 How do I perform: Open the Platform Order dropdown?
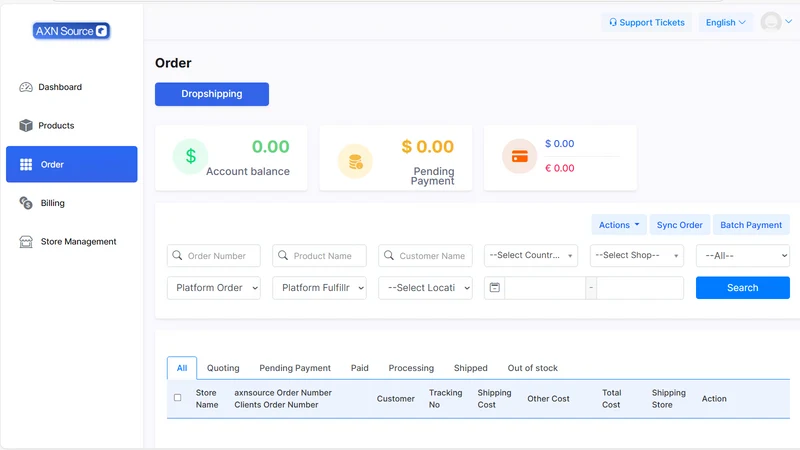[x=214, y=288]
